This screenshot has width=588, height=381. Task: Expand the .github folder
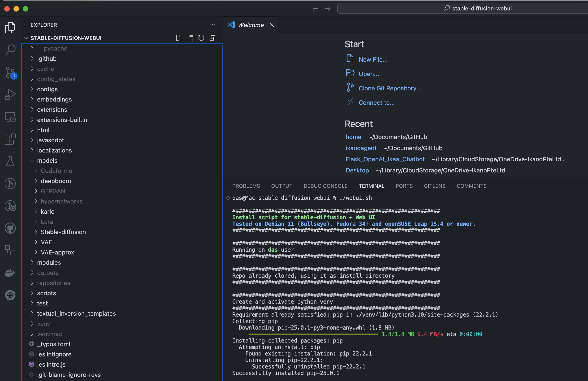click(47, 59)
